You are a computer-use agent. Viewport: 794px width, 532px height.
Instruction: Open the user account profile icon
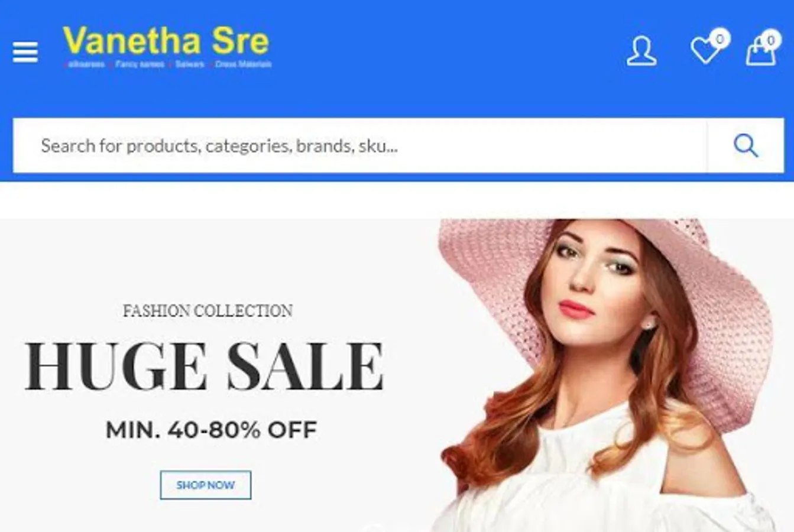click(641, 51)
